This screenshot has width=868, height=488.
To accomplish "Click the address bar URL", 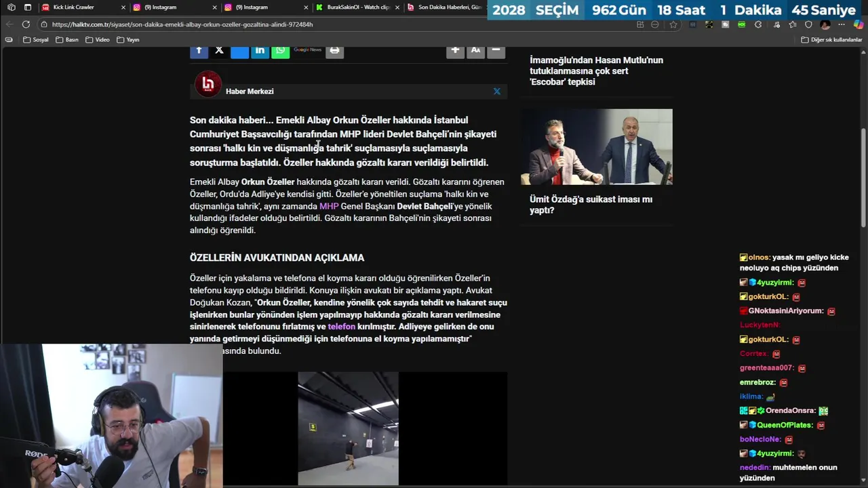I will coord(182,24).
